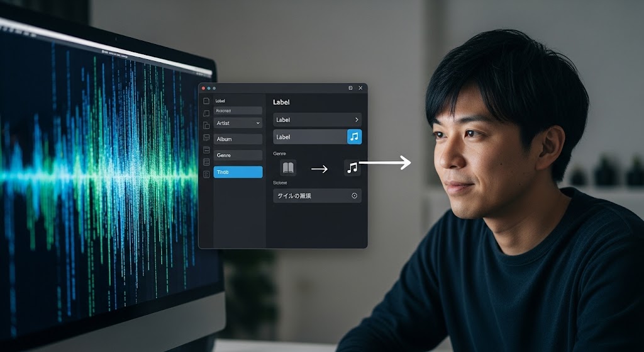Select the Album item in the list
This screenshot has width=644, height=352.
(x=238, y=139)
